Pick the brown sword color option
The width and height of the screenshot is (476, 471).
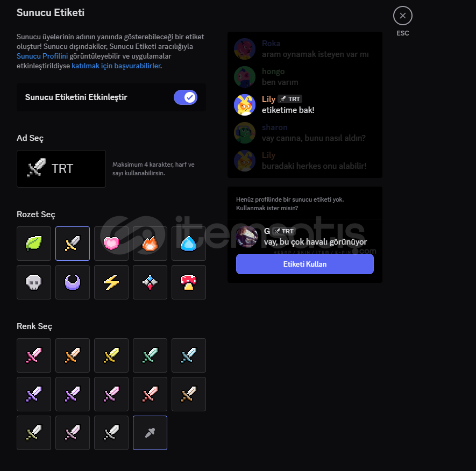(x=189, y=394)
